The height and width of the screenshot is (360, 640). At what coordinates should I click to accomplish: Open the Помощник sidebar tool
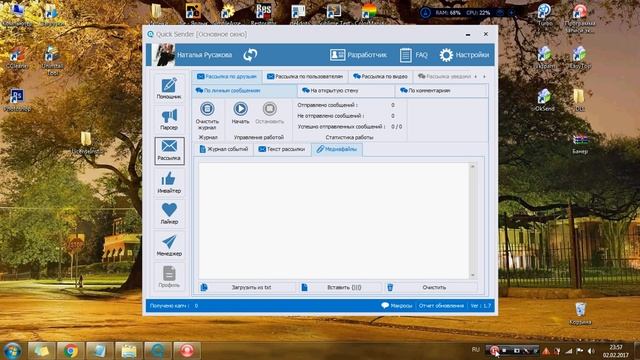(169, 88)
